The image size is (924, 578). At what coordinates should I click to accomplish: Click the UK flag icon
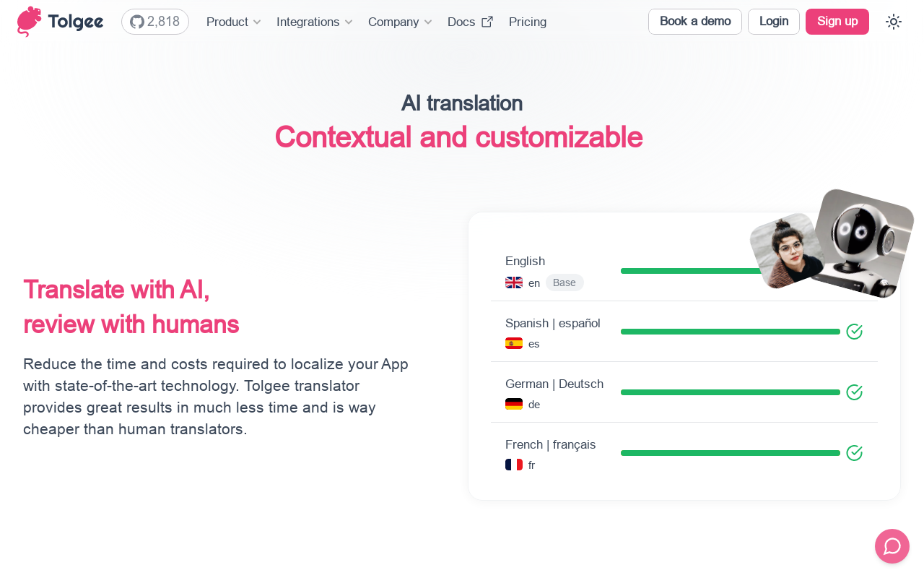[x=514, y=283]
